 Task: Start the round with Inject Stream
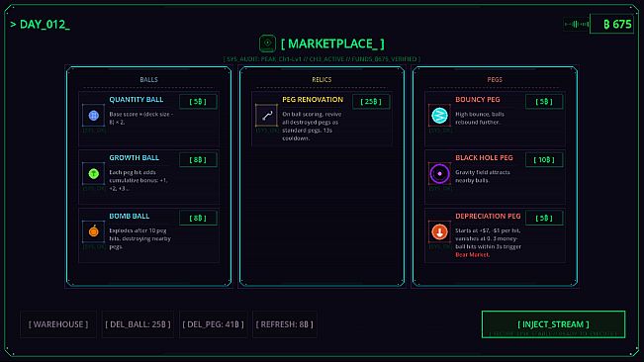click(x=553, y=324)
